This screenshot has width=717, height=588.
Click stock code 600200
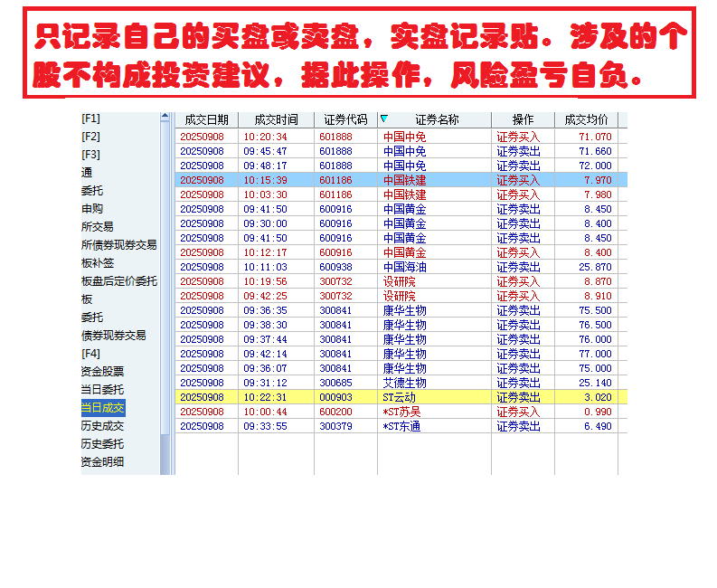pyautogui.click(x=335, y=412)
